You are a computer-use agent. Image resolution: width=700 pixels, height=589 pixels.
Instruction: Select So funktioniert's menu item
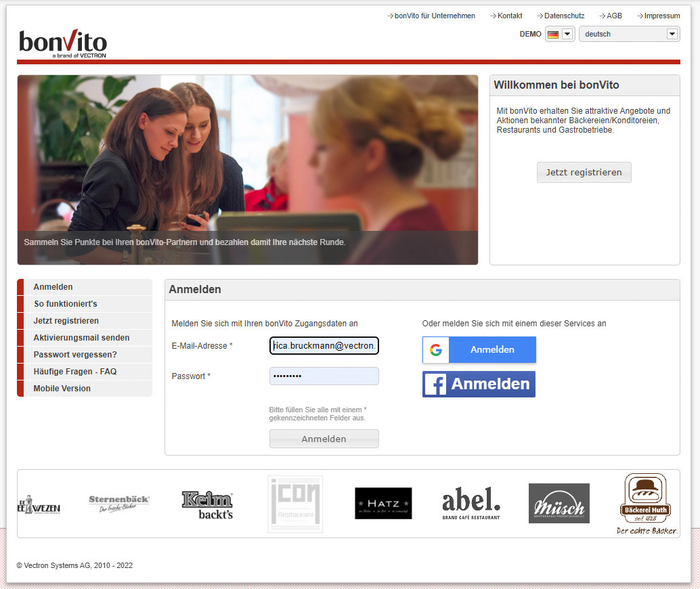[85, 304]
